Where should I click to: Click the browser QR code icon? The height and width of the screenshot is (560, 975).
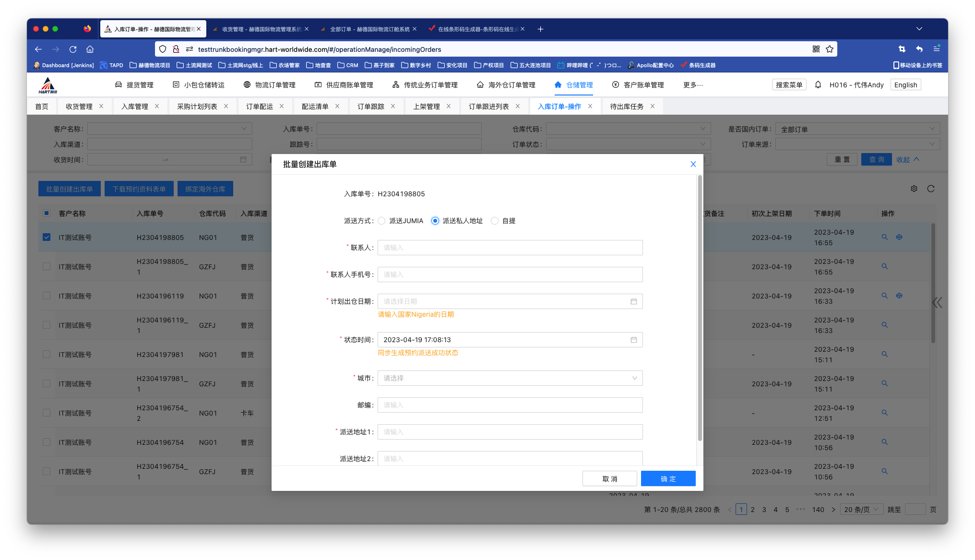[816, 49]
